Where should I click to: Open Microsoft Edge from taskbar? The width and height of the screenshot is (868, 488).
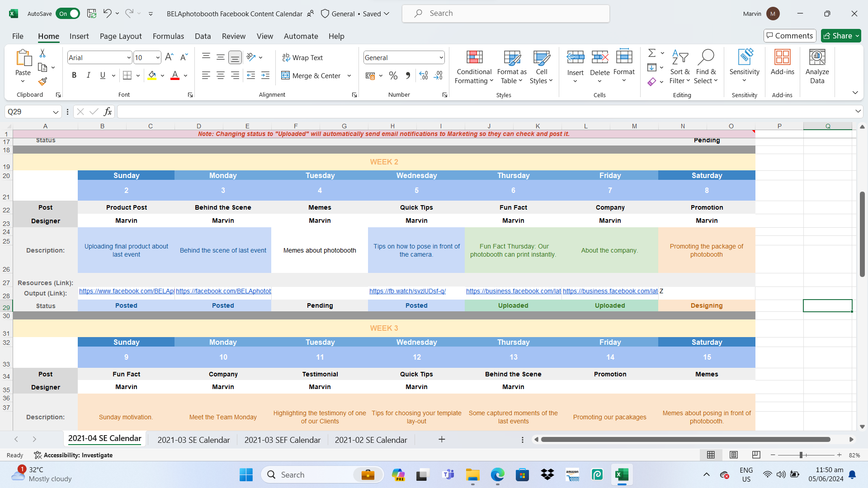coord(497,475)
